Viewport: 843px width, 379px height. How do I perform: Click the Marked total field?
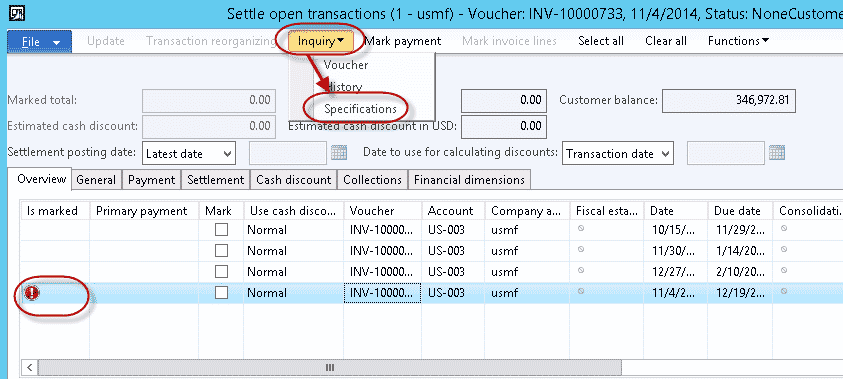[x=209, y=101]
